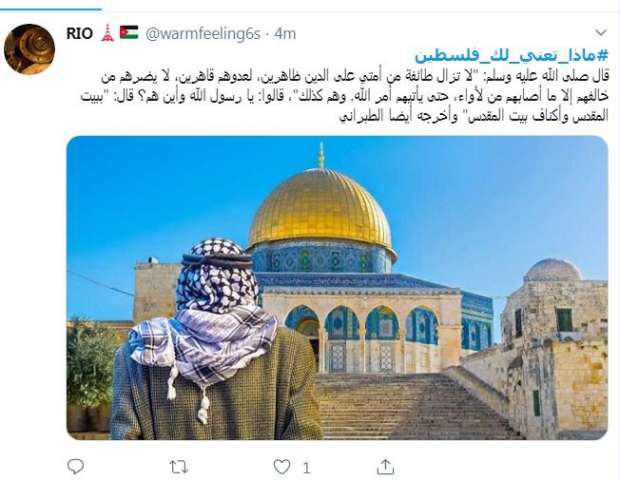The image size is (620, 480).
Task: Like the tweet with the heart icon
Action: [282, 467]
